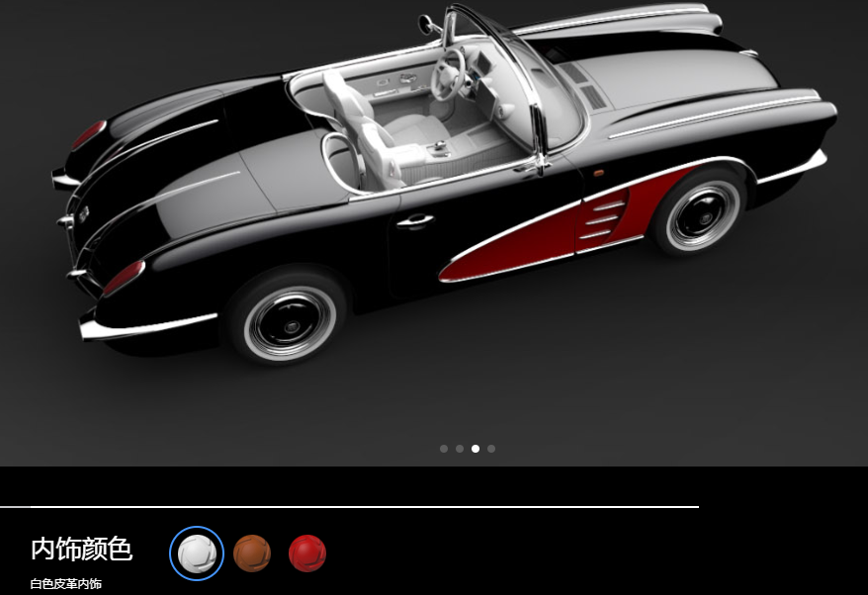Image resolution: width=868 pixels, height=595 pixels.
Task: Click the car's steering wheel
Action: click(448, 74)
